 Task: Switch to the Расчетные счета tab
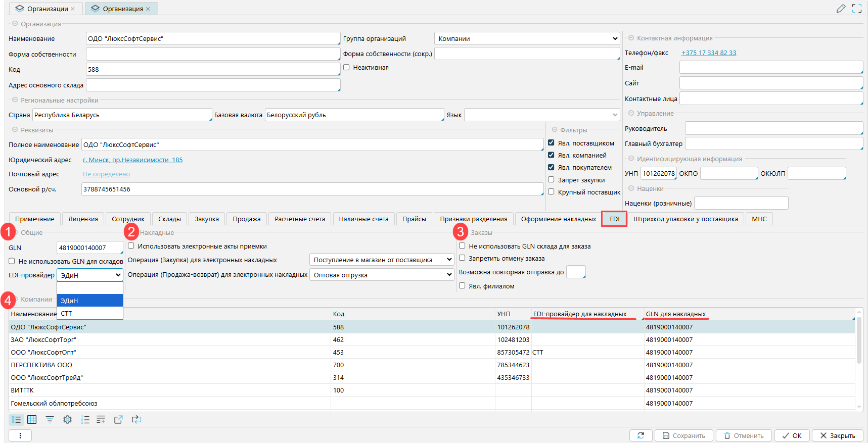point(299,219)
